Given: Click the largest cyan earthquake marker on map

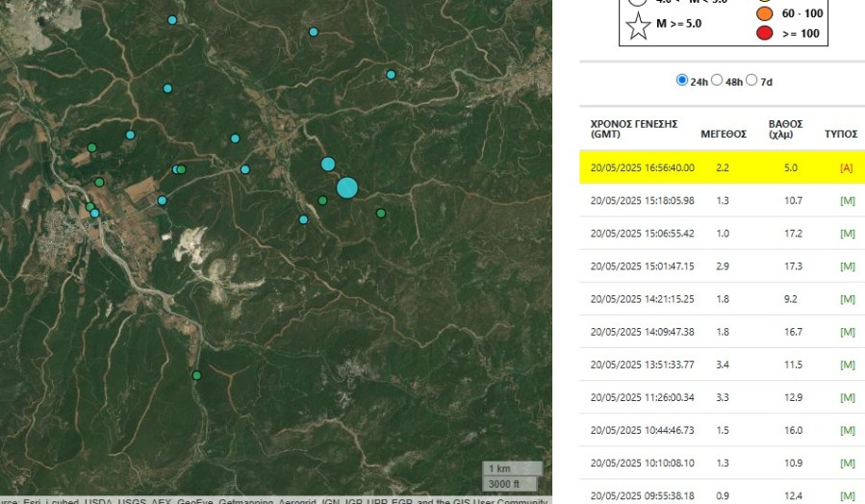Looking at the screenshot, I should pos(347,188).
